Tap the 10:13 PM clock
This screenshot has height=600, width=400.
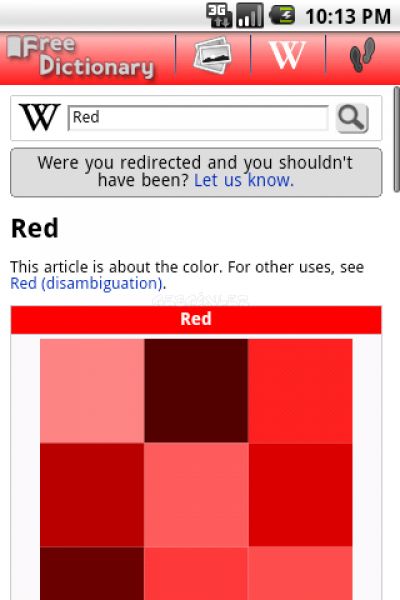tap(348, 16)
